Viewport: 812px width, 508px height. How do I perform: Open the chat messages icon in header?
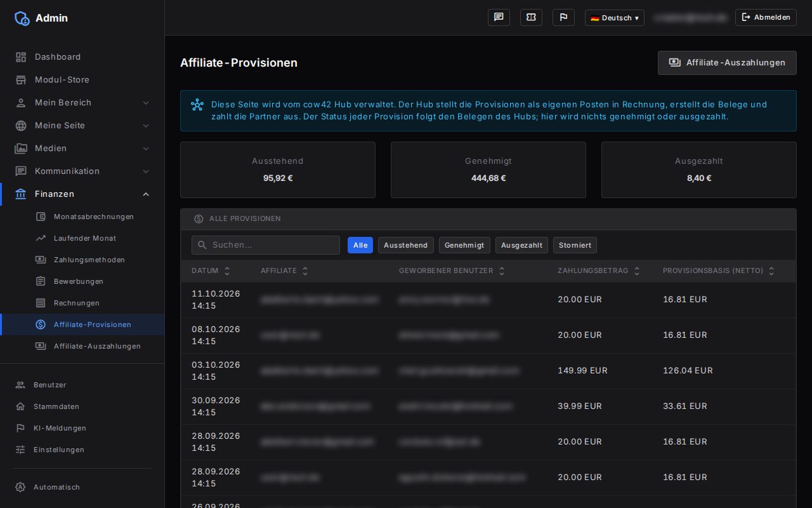pyautogui.click(x=499, y=18)
